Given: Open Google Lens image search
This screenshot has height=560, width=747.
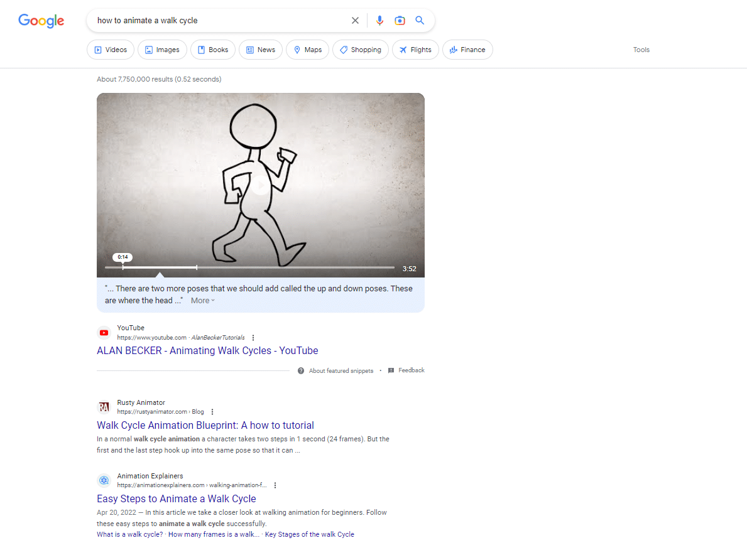Looking at the screenshot, I should (400, 21).
